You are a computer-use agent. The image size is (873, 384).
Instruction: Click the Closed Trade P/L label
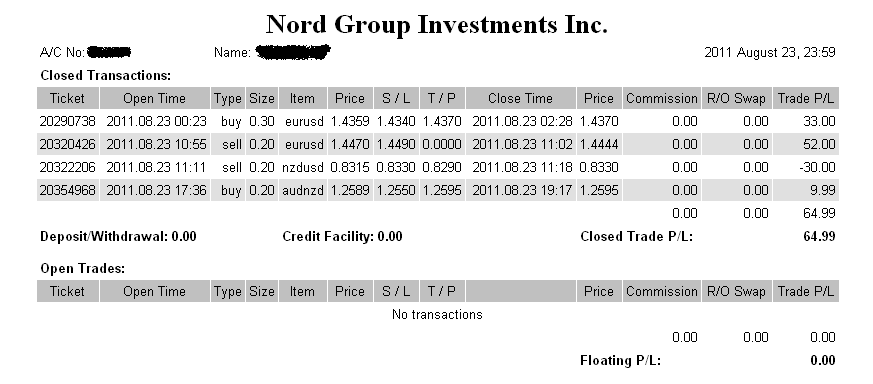[x=636, y=237]
